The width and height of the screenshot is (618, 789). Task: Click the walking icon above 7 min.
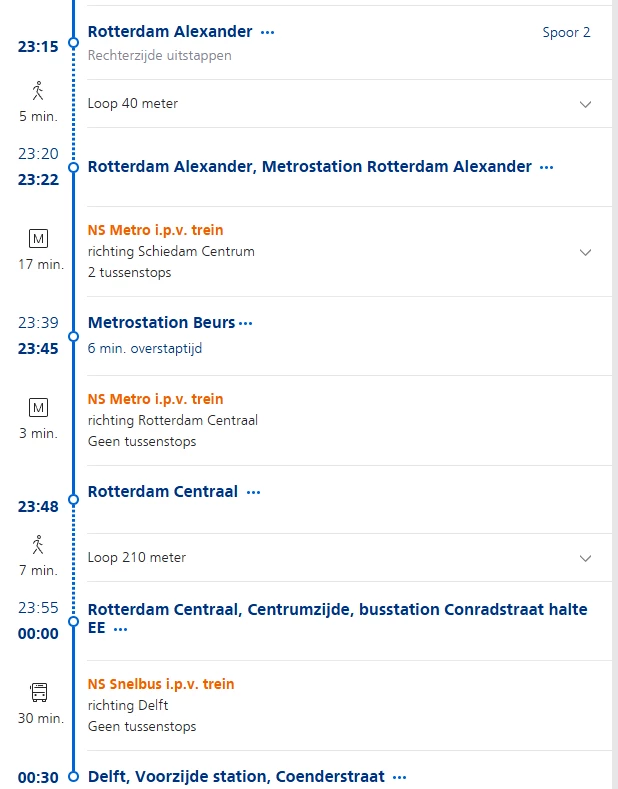pyautogui.click(x=38, y=545)
